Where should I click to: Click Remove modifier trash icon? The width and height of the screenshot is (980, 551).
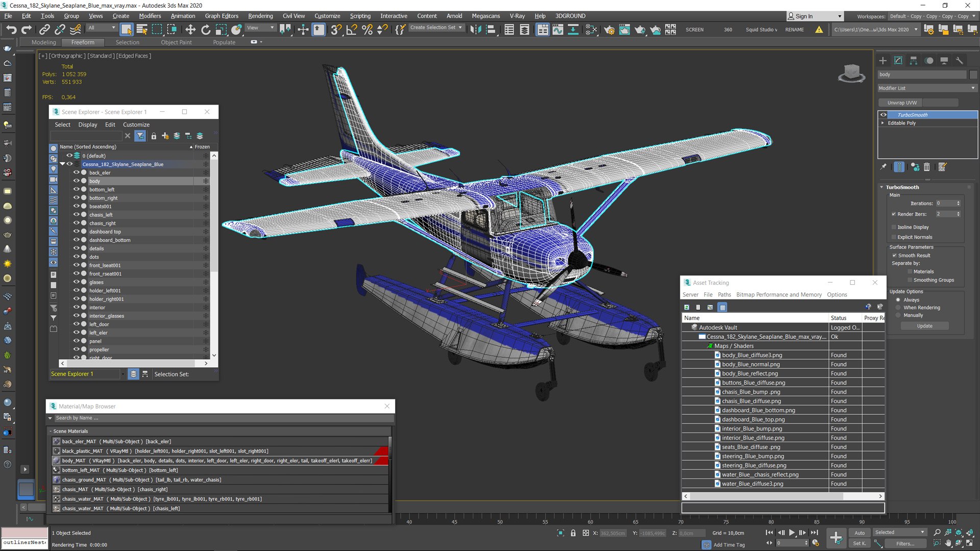[927, 167]
